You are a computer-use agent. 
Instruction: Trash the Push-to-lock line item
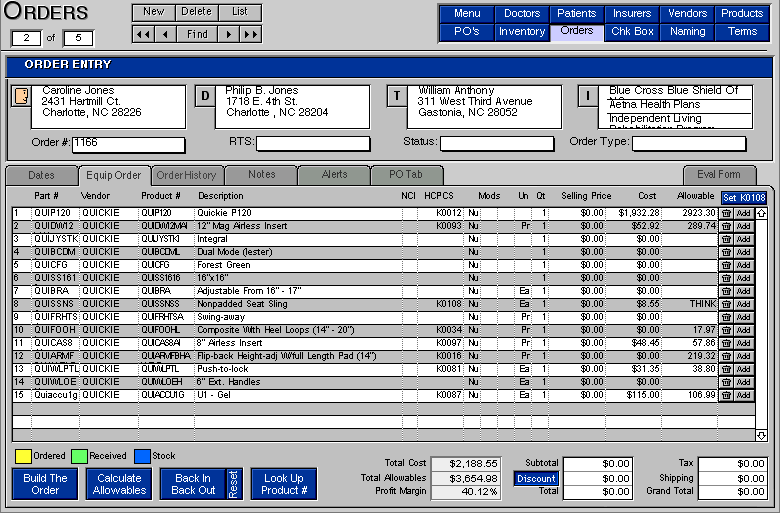tap(726, 369)
